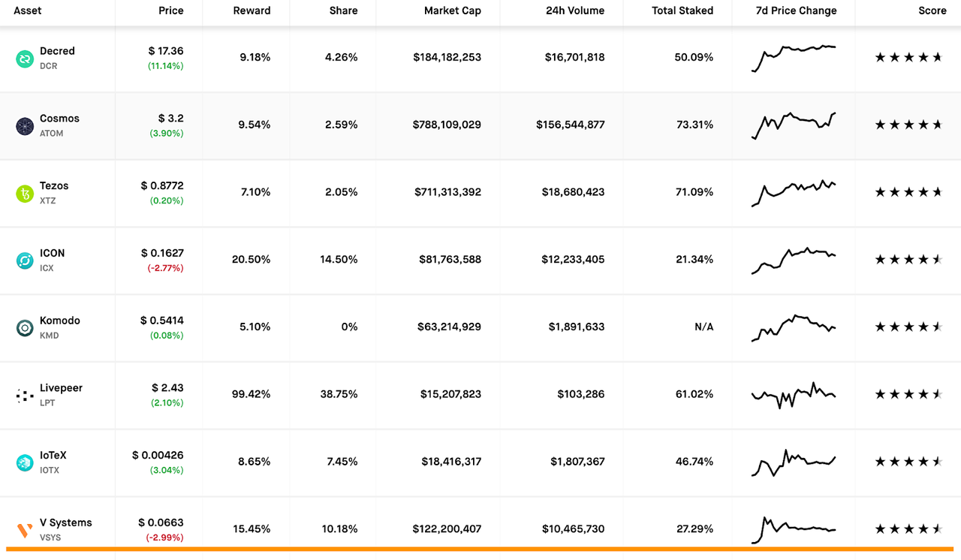Screen dimensions: 961x560
Task: Click the Price column header
Action: (x=170, y=11)
